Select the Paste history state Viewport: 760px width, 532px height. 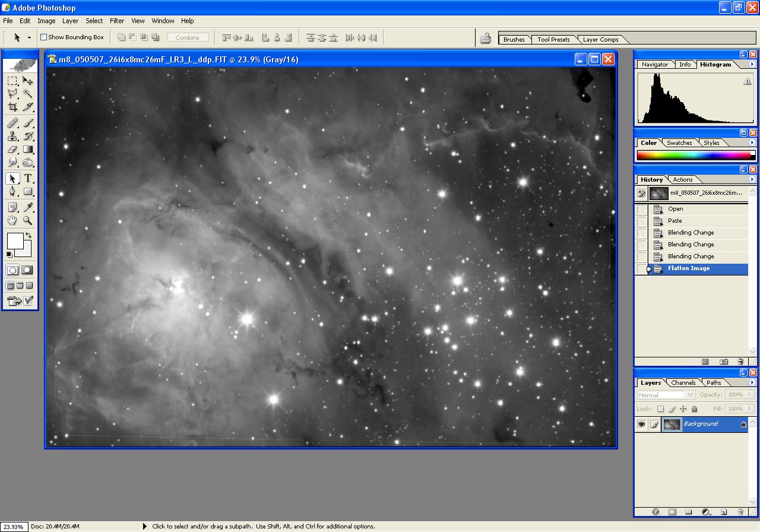click(675, 221)
